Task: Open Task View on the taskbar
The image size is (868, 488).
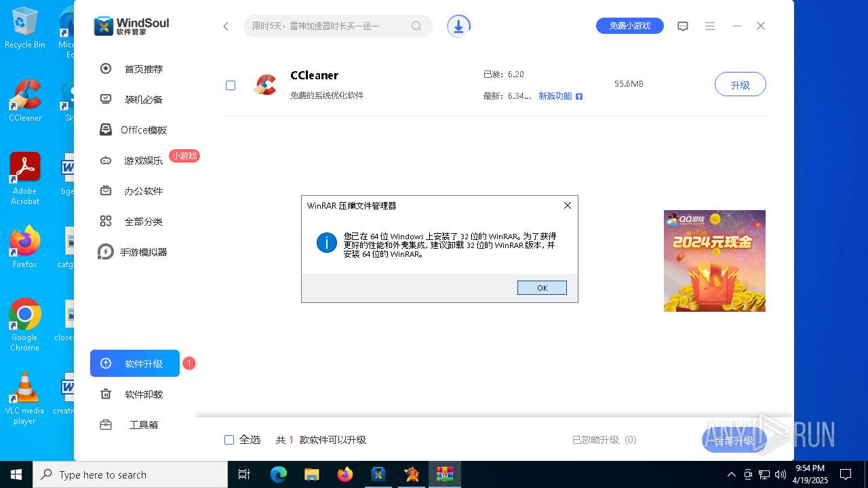Action: 245,474
